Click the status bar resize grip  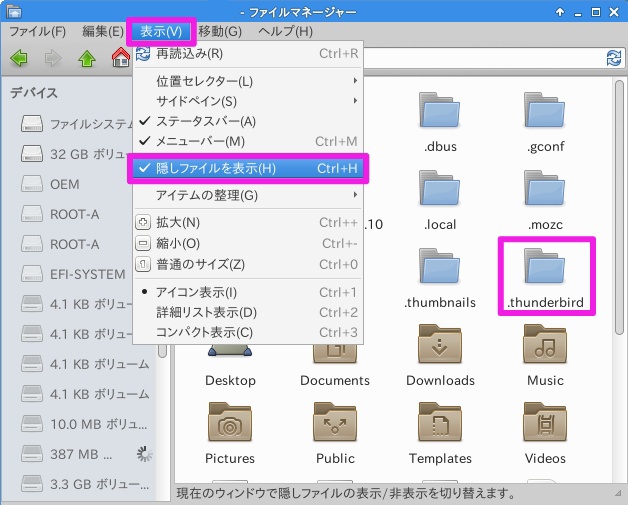tap(617, 493)
